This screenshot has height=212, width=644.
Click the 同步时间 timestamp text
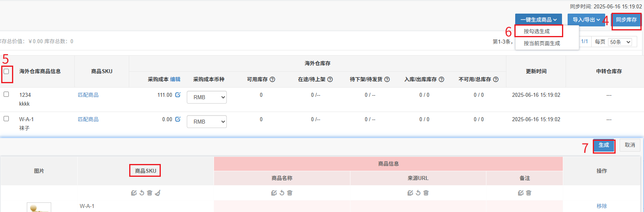pyautogui.click(x=606, y=6)
